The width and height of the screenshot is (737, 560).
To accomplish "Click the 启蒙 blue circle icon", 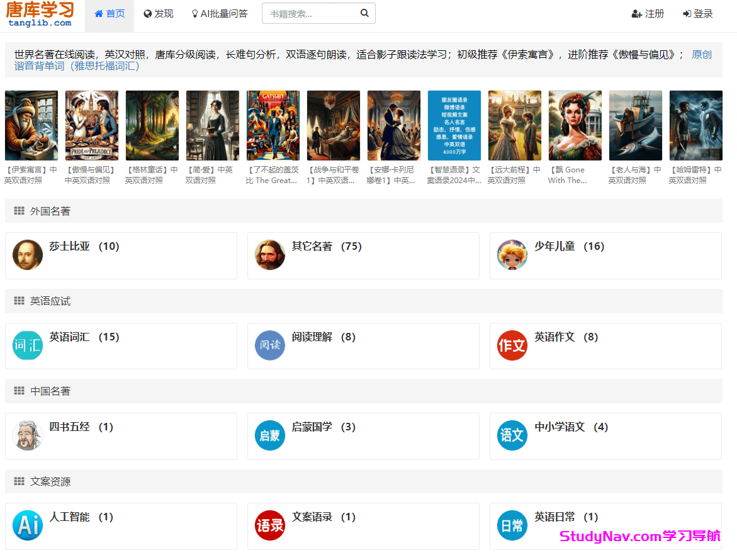I will point(270,435).
